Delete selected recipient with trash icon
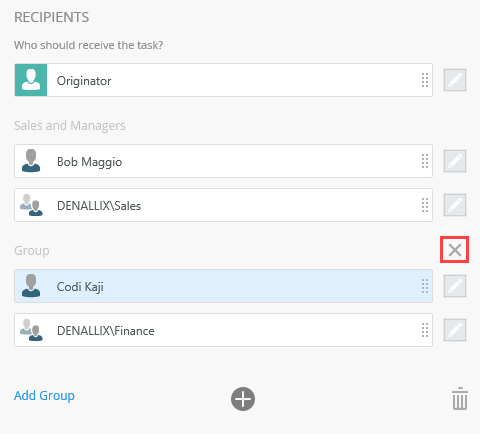This screenshot has height=434, width=480. 460,398
